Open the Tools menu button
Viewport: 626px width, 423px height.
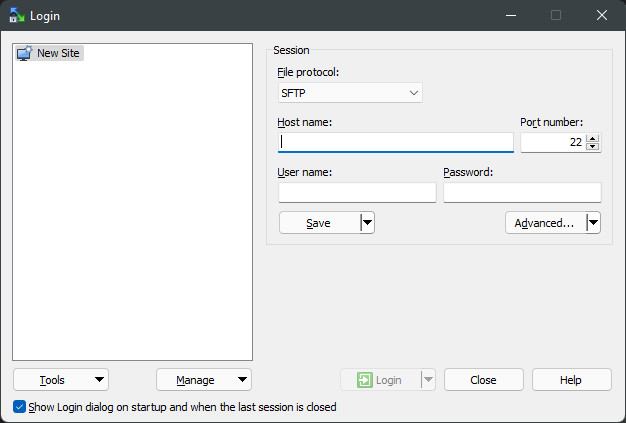[x=61, y=380]
